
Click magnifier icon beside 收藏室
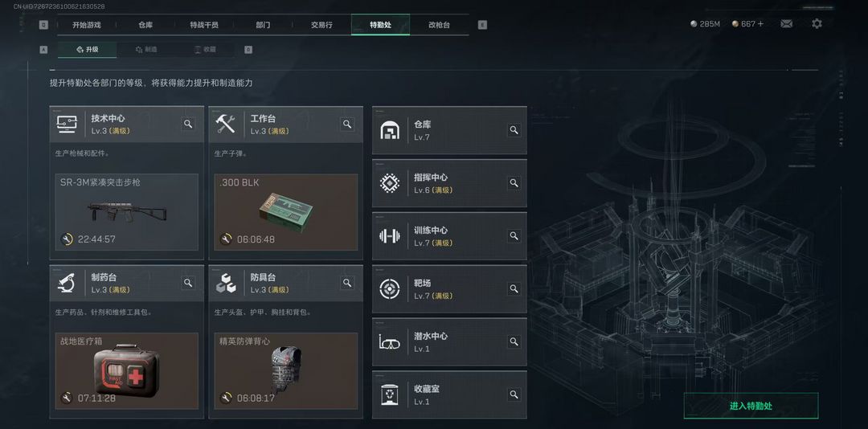pyautogui.click(x=514, y=394)
